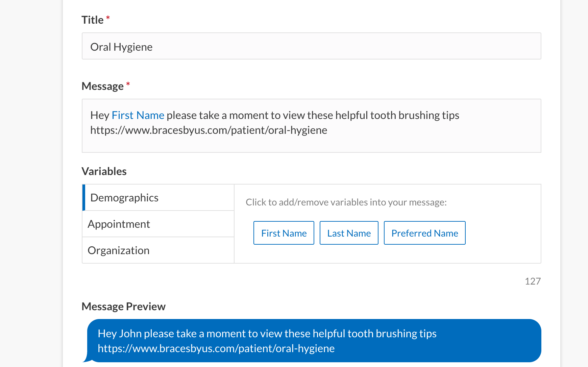
Task: Click the Message label
Action: [103, 86]
